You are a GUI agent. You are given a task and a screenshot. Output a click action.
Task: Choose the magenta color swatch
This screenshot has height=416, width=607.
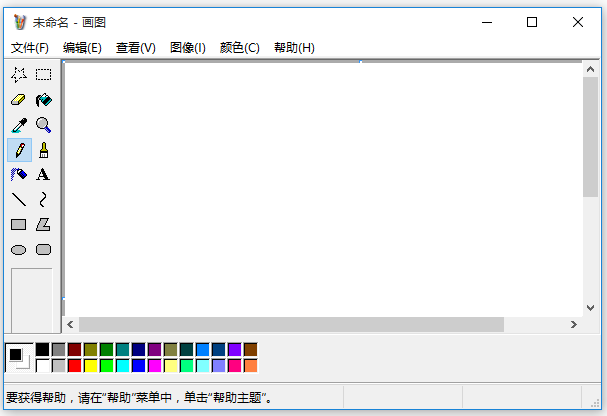coord(154,366)
